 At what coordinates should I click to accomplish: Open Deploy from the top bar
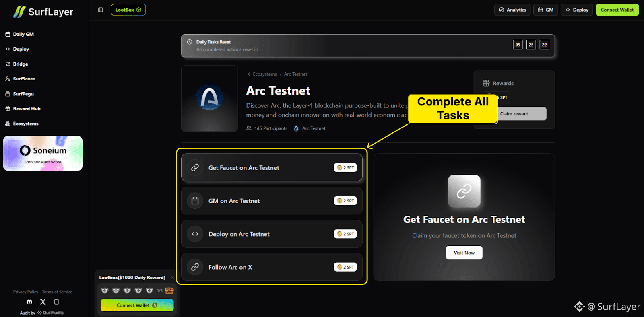[x=577, y=10]
